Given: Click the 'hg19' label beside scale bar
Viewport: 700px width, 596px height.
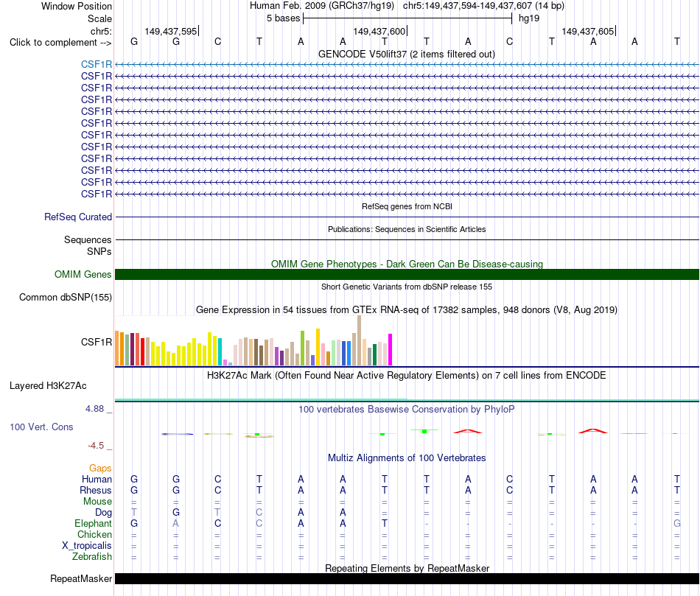Looking at the screenshot, I should point(529,18).
